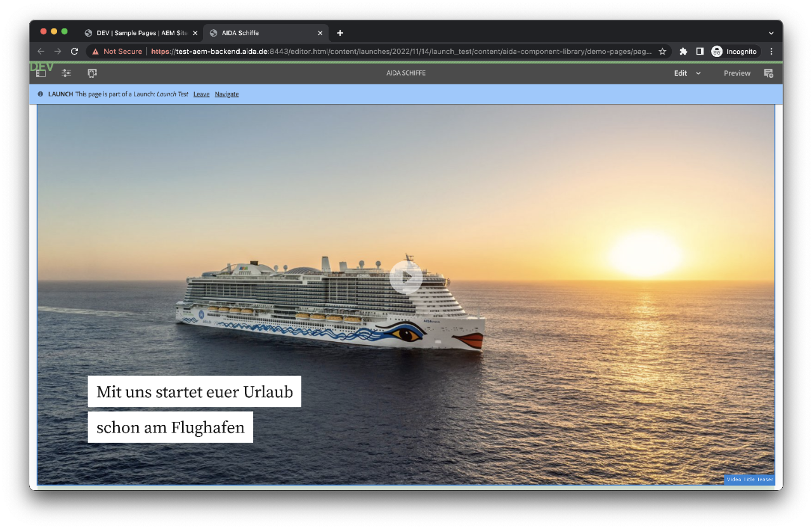Open Chrome three-dot menu
The height and width of the screenshot is (529, 812).
[771, 51]
